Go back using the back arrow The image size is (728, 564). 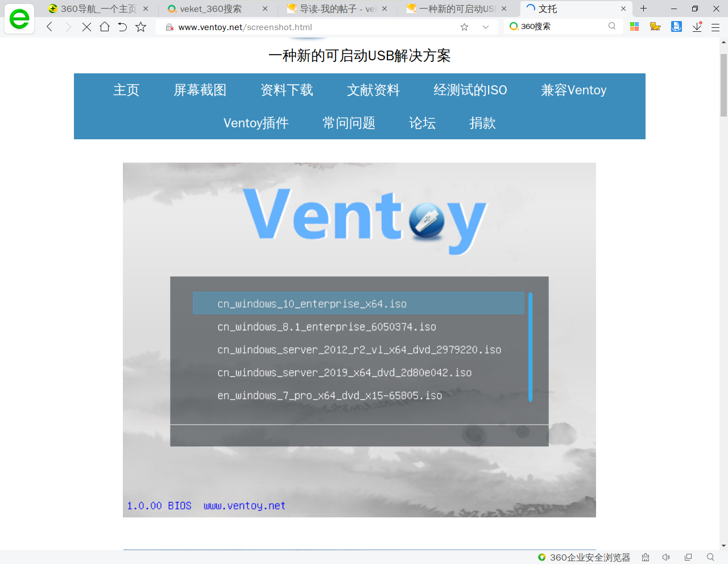point(49,27)
